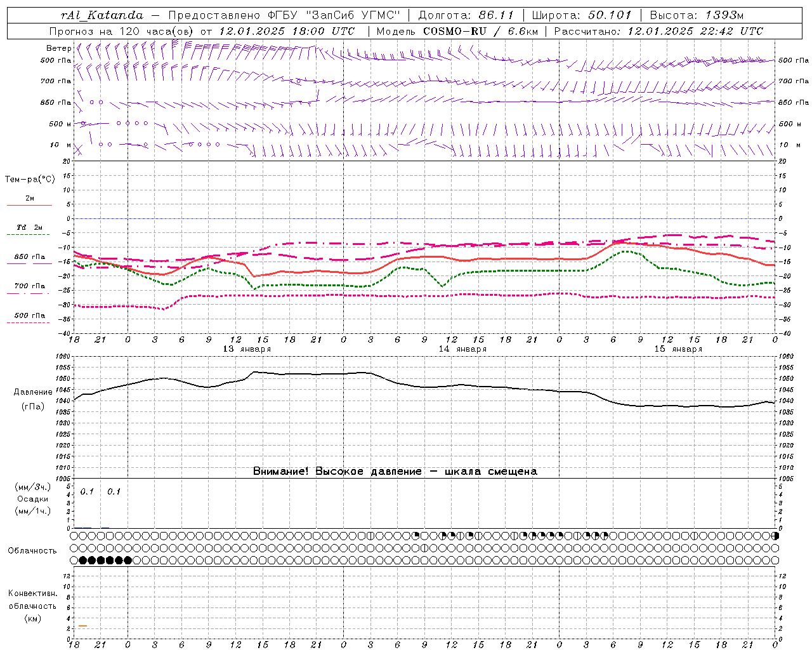Click the 14 января date label
812x650 pixels.
462,349
